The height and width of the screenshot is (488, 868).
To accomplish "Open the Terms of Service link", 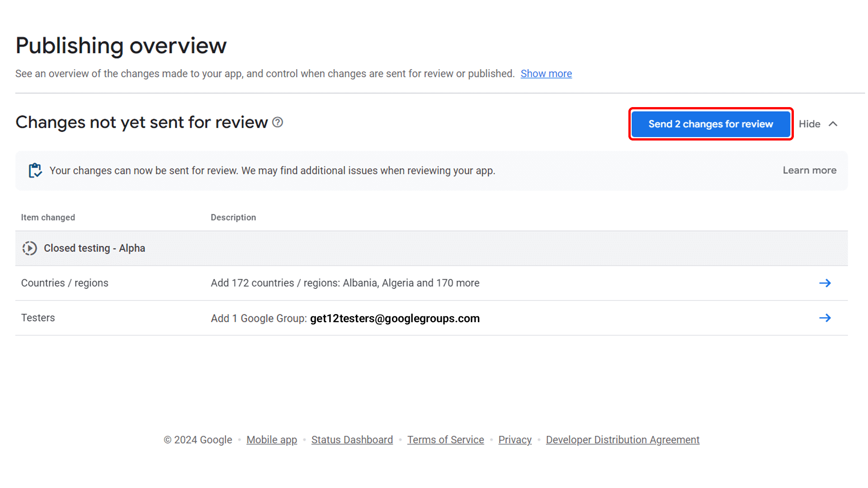I will 445,439.
